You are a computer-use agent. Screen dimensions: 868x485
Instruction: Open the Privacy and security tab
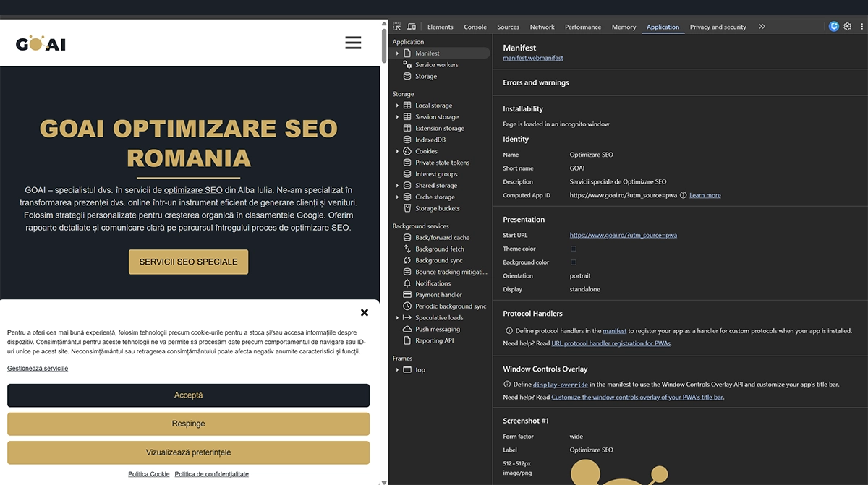point(718,27)
